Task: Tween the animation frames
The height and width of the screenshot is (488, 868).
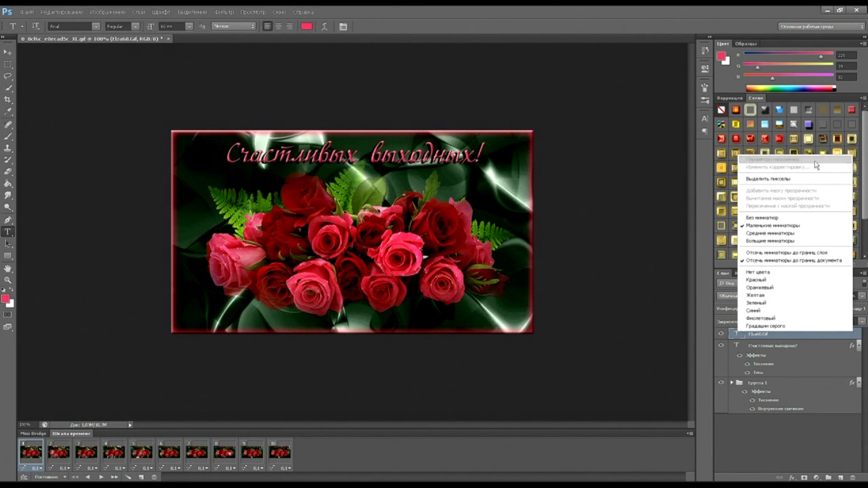Action: click(x=128, y=477)
